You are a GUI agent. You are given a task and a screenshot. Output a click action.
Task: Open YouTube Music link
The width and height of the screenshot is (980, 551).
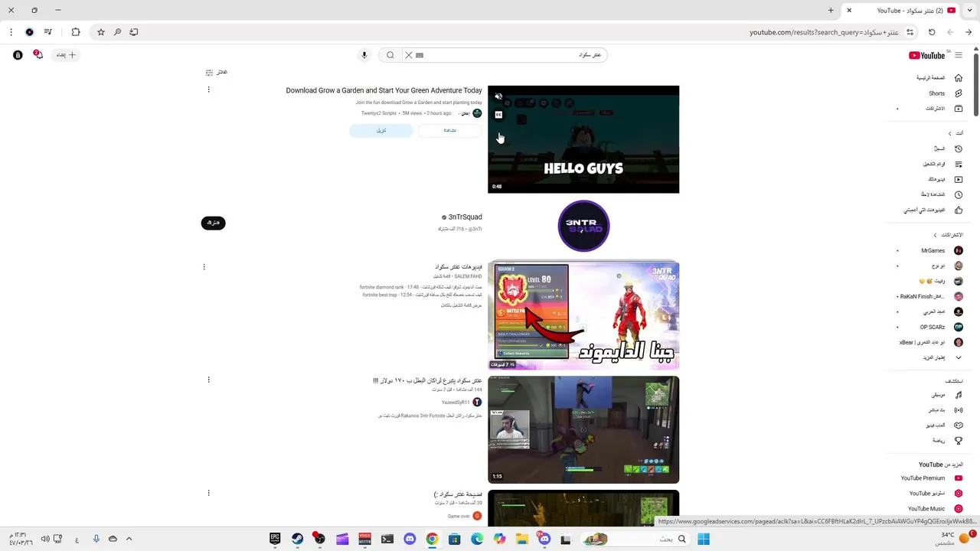tap(934, 509)
